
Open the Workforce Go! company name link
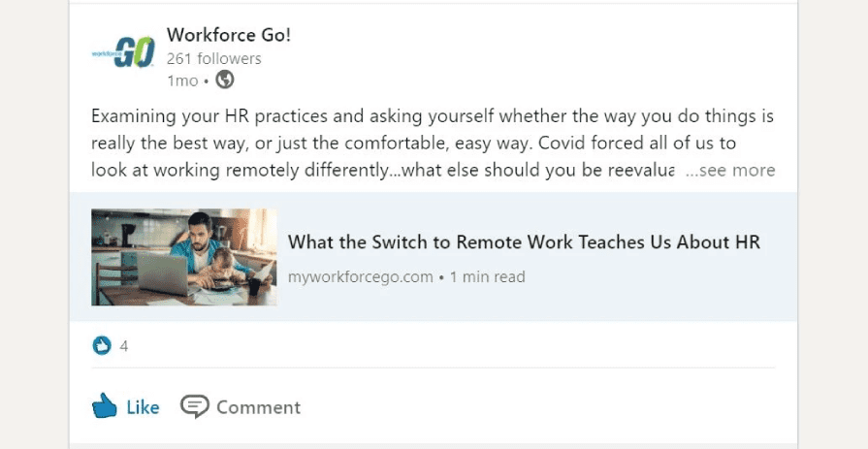(x=229, y=36)
